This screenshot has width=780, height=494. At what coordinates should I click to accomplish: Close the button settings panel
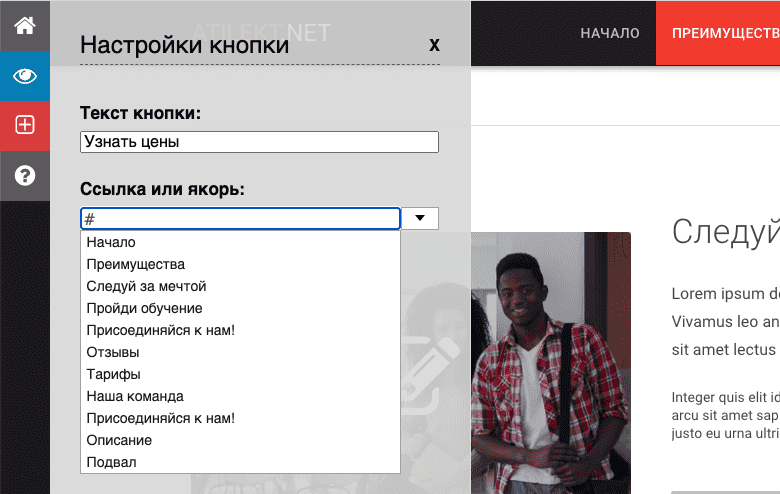[x=434, y=45]
